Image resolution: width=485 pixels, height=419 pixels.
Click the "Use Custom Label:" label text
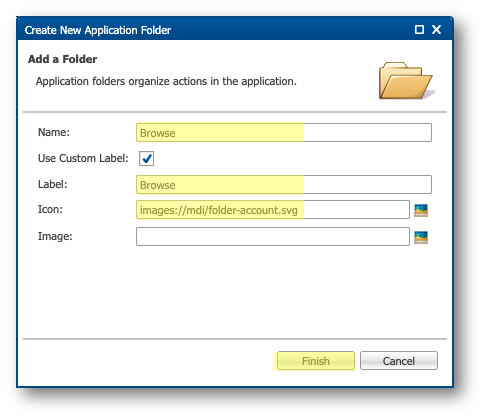[x=83, y=158]
